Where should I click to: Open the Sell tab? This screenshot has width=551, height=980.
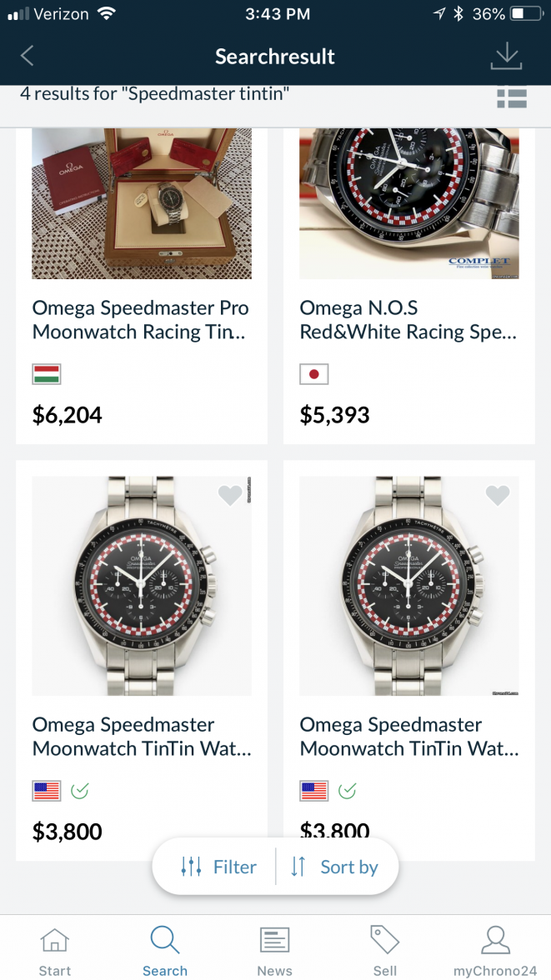coord(384,952)
